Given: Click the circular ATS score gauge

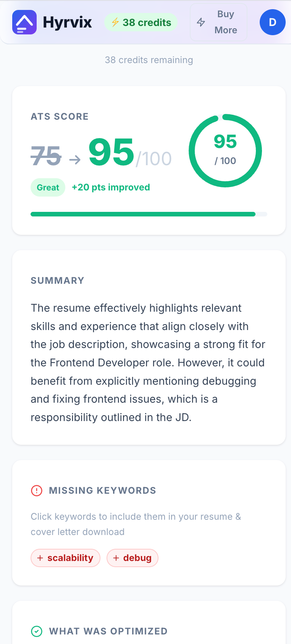Looking at the screenshot, I should point(225,151).
